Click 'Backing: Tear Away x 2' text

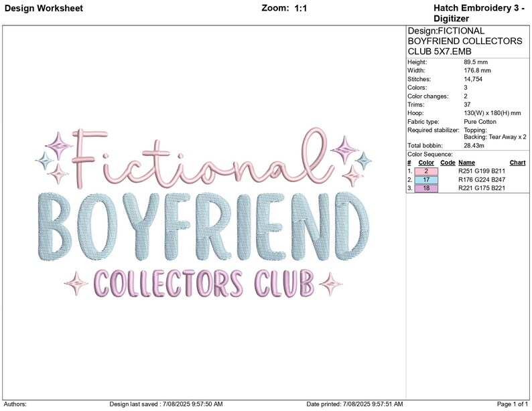click(x=495, y=137)
